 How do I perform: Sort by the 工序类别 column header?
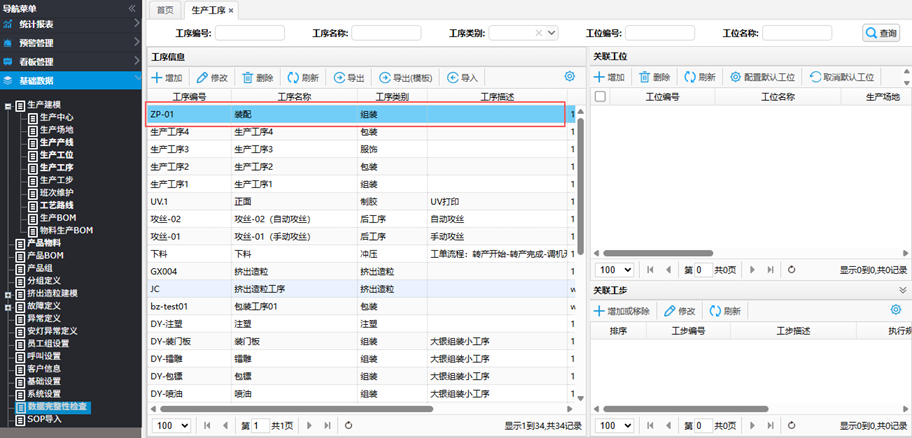392,97
